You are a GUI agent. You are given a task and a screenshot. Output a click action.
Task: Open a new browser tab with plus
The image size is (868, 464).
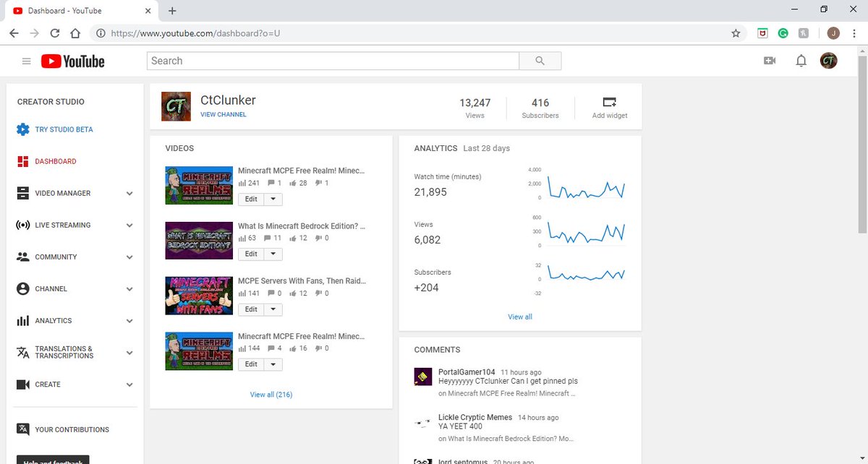[172, 11]
